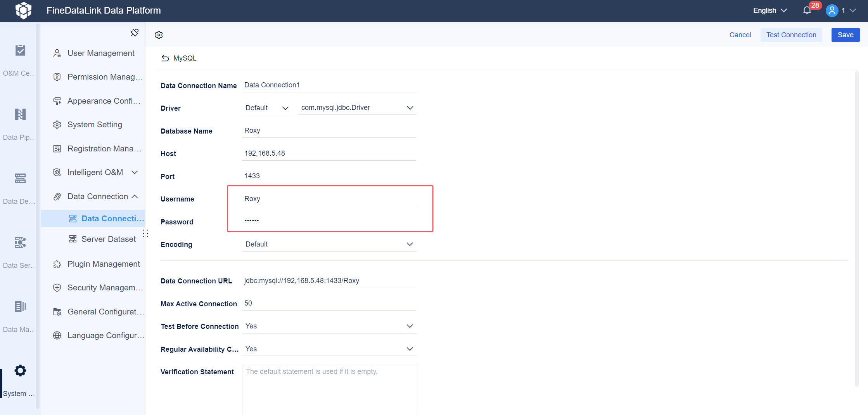
Task: Open the Data Pipeline sidebar icon
Action: click(20, 114)
